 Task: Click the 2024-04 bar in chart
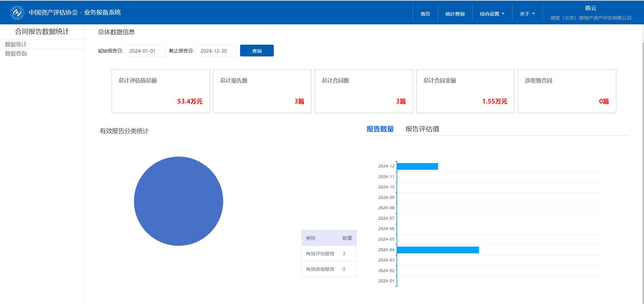437,250
